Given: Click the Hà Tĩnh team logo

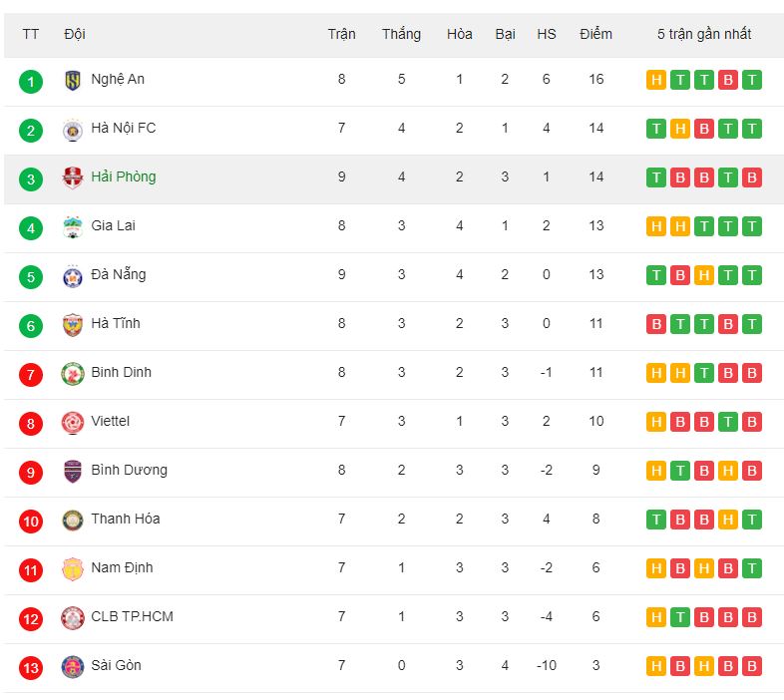Looking at the screenshot, I should [73, 325].
